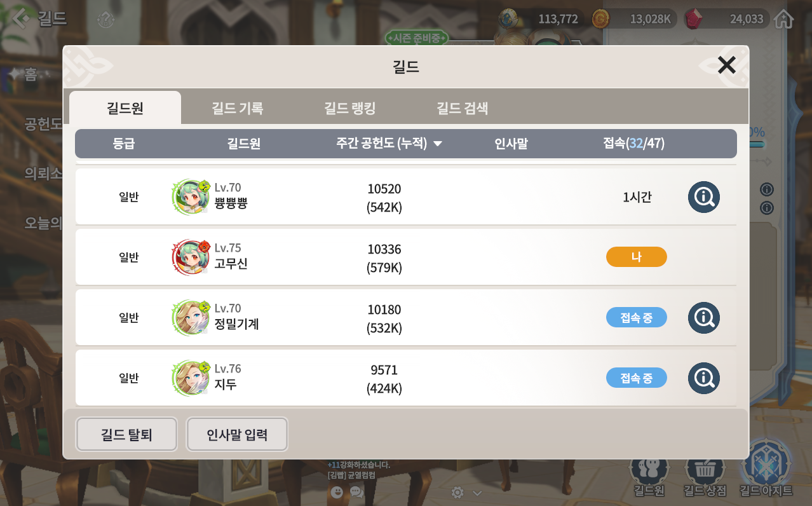View details of member 뿡뿡뿡
Image resolution: width=812 pixels, height=506 pixels.
[704, 197]
